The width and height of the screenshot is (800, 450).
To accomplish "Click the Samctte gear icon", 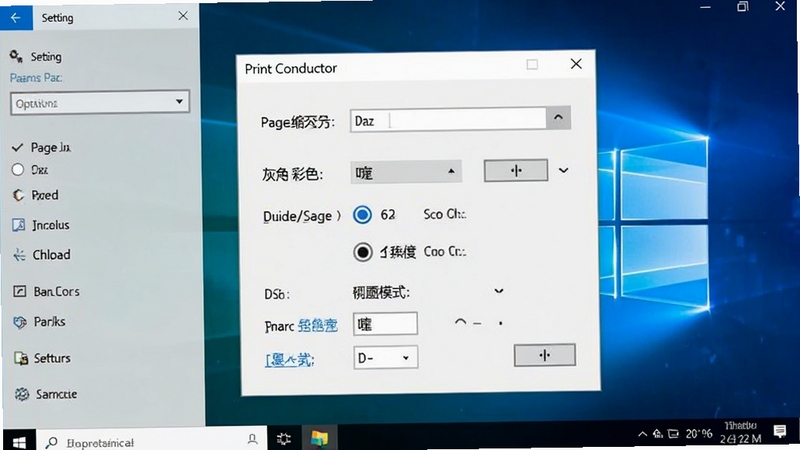I will tap(21, 394).
